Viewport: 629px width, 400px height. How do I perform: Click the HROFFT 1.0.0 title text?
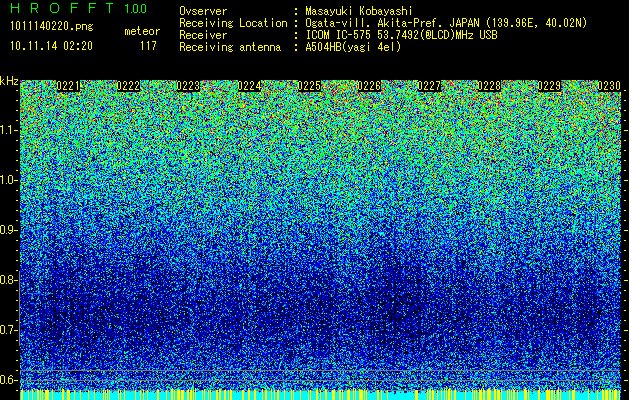click(x=79, y=8)
